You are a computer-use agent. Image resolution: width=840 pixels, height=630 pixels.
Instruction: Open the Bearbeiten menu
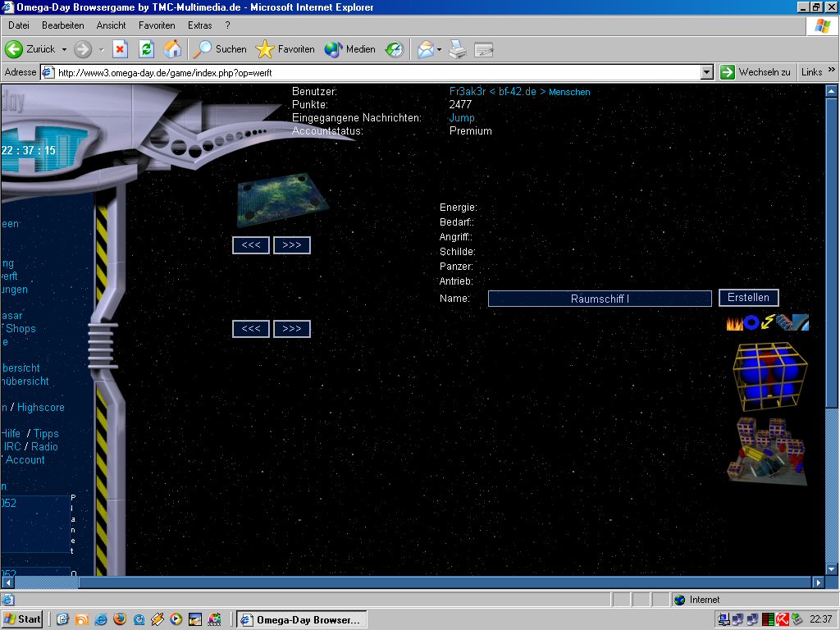[62, 25]
